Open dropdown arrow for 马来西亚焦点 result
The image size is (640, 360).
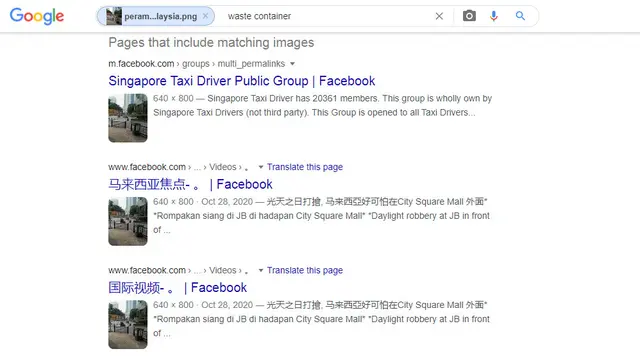260,167
